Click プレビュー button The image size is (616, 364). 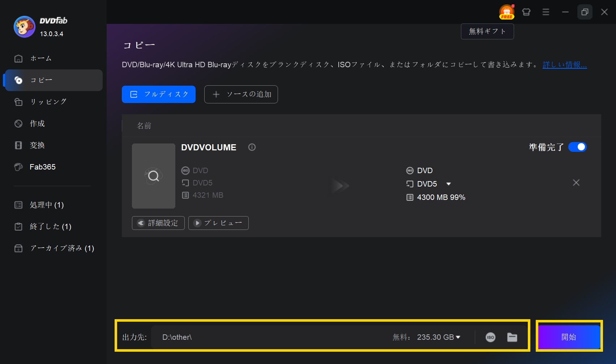[x=218, y=223]
